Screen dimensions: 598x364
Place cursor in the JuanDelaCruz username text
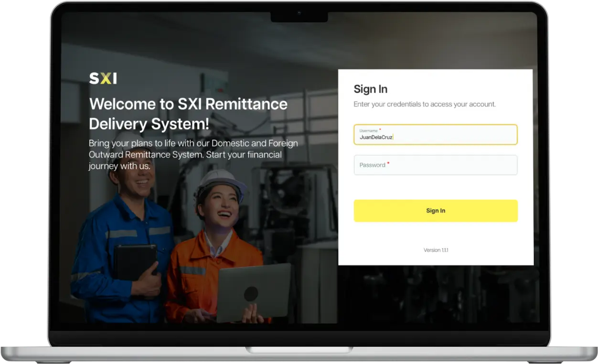coord(376,138)
